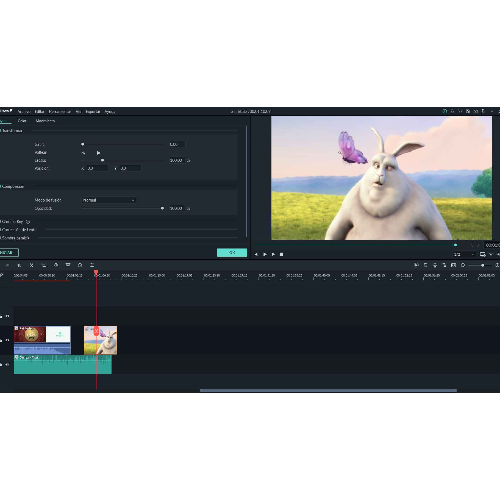Click the flip vertical icon
The height and width of the screenshot is (500, 500).
tap(98, 153)
